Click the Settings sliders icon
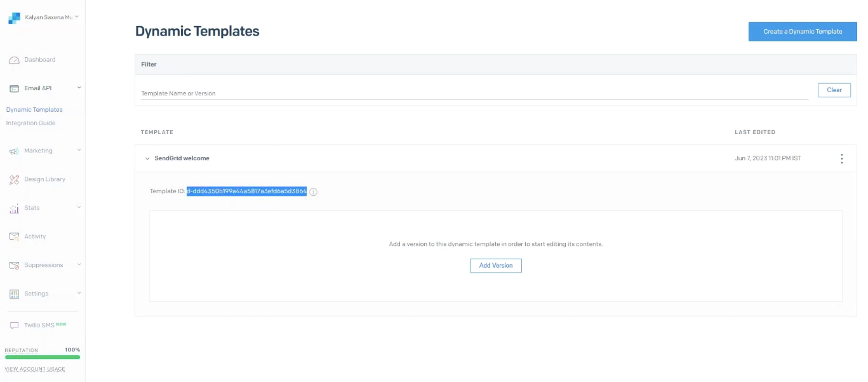Image resolution: width=868 pixels, height=382 pixels. (14, 294)
